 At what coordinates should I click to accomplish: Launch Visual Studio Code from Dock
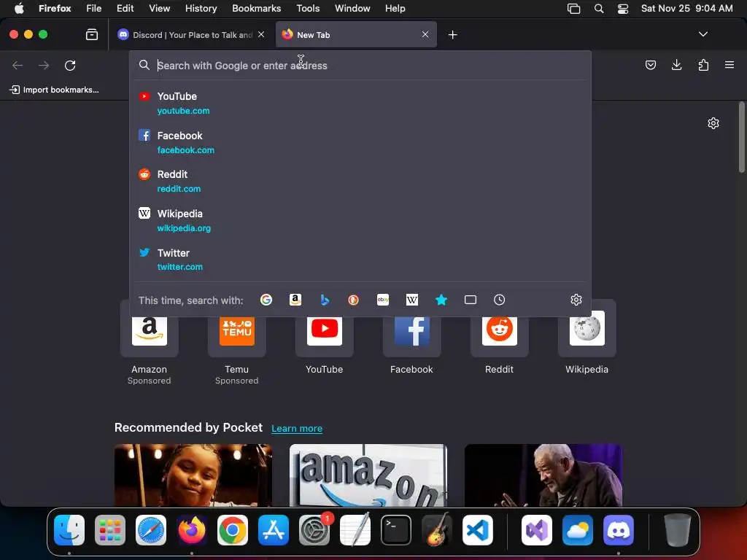(477, 530)
